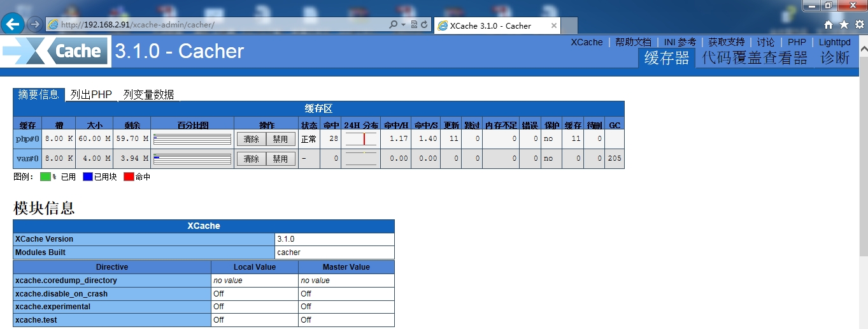Click the php#0 cache name

(x=27, y=139)
